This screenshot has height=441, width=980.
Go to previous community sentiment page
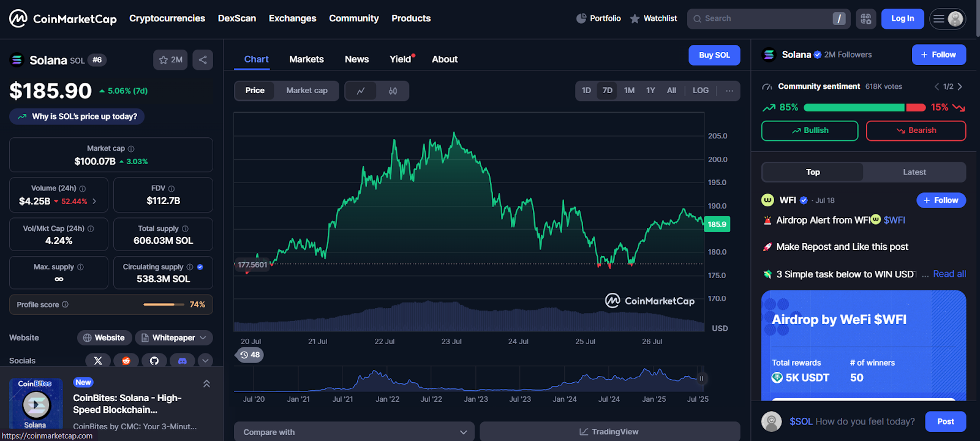coord(937,86)
